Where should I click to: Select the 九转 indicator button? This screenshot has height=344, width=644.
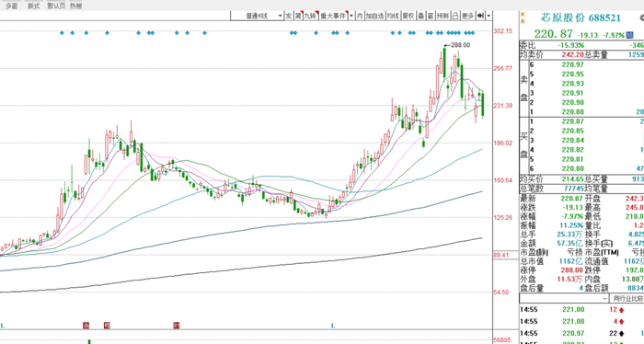[x=311, y=16]
